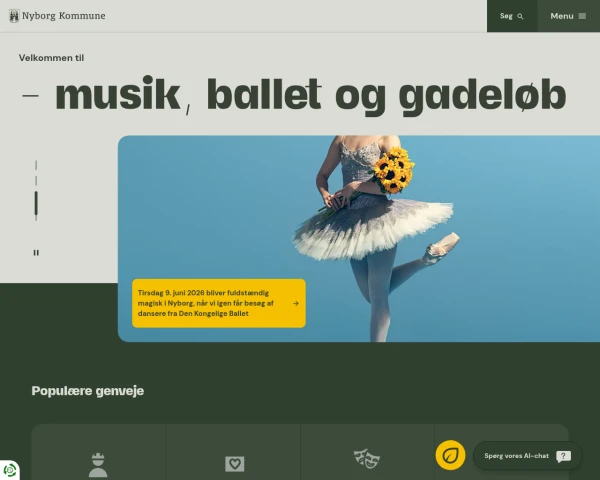Open the Menu button

(x=569, y=16)
